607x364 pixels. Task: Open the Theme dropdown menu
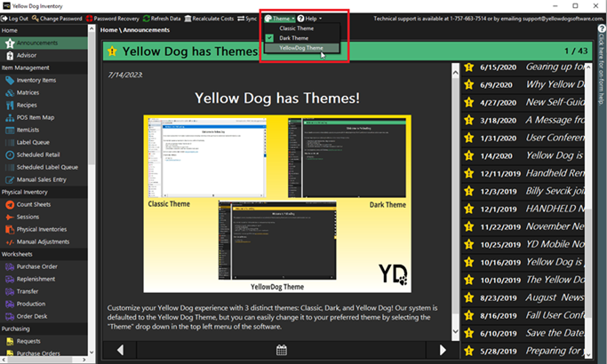[280, 19]
